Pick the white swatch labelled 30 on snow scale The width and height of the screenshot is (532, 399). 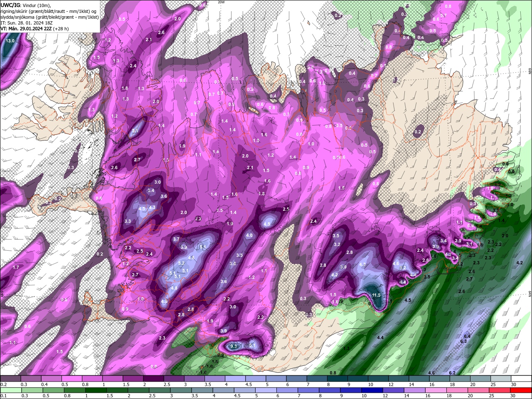(522, 379)
